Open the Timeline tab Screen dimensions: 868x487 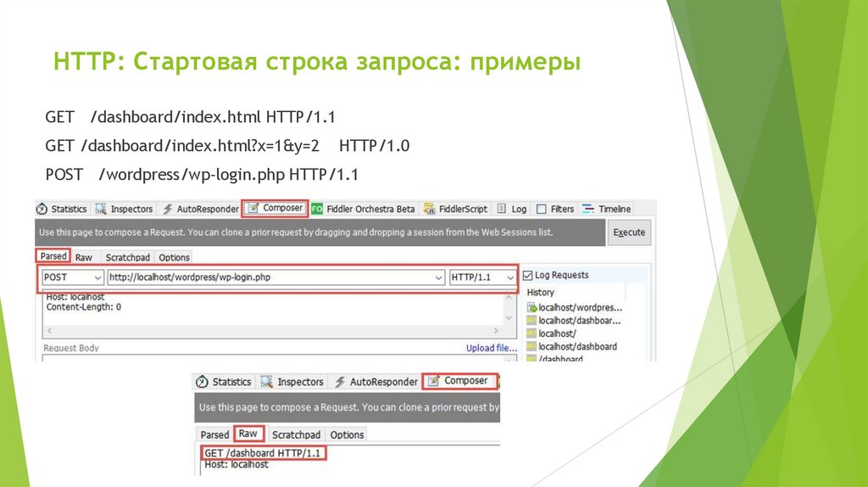607,209
